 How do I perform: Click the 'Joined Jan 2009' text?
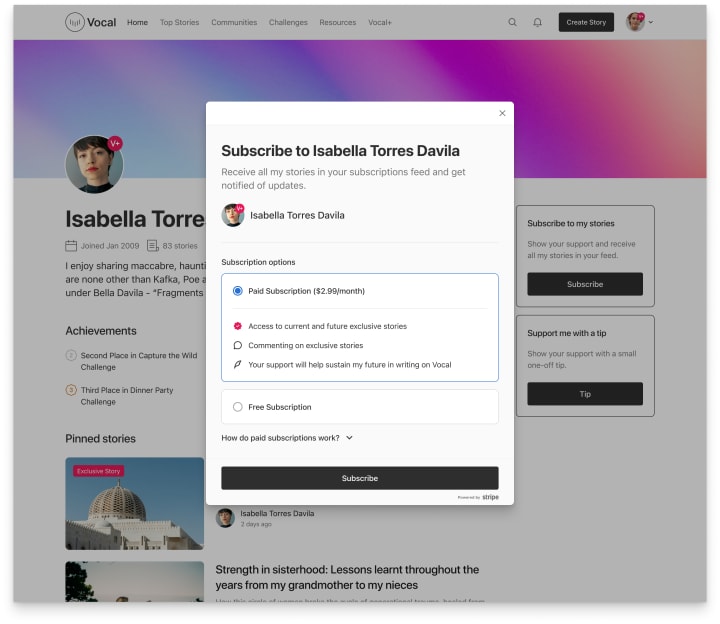tap(110, 246)
